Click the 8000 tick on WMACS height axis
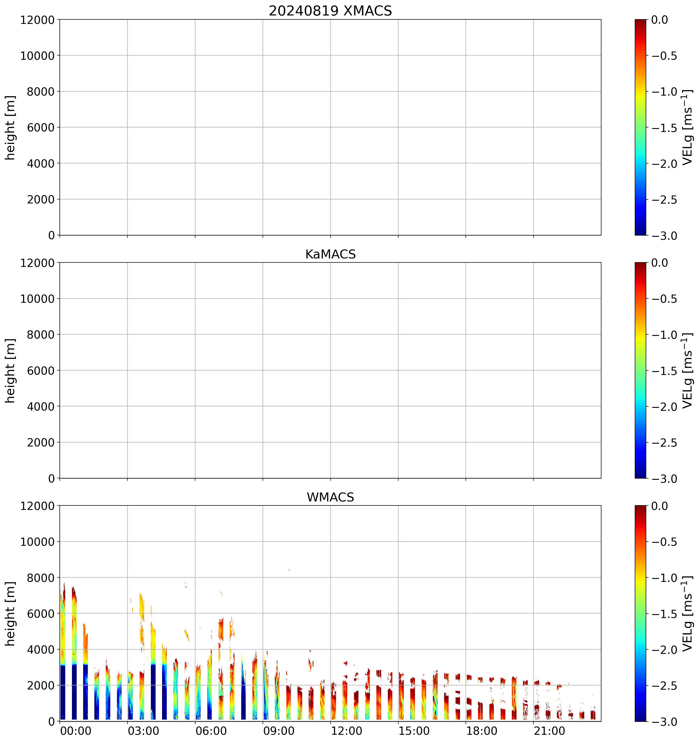 pos(41,578)
